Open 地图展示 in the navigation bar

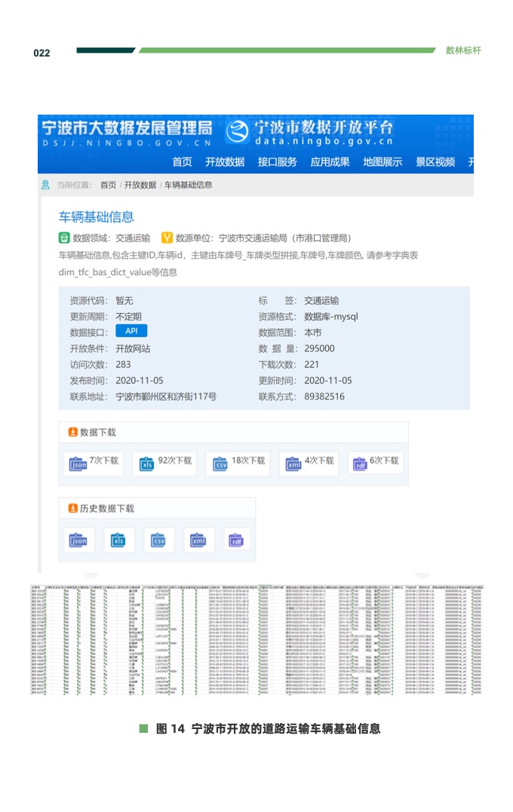pyautogui.click(x=382, y=162)
